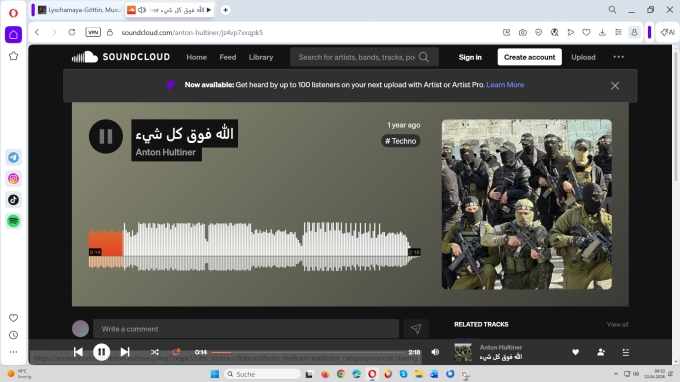Open the downloads toolbar icon

[602, 33]
